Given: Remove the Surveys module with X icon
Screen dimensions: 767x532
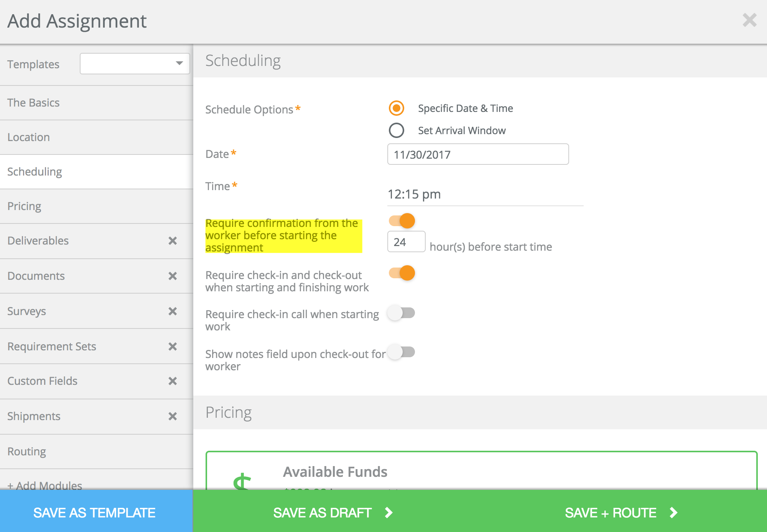Looking at the screenshot, I should tap(173, 311).
